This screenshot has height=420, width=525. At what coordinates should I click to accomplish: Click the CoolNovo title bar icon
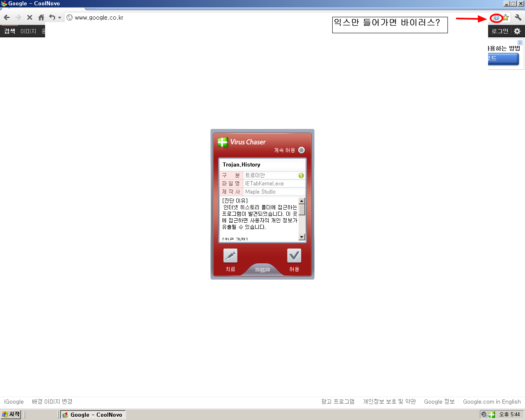[x=4, y=4]
